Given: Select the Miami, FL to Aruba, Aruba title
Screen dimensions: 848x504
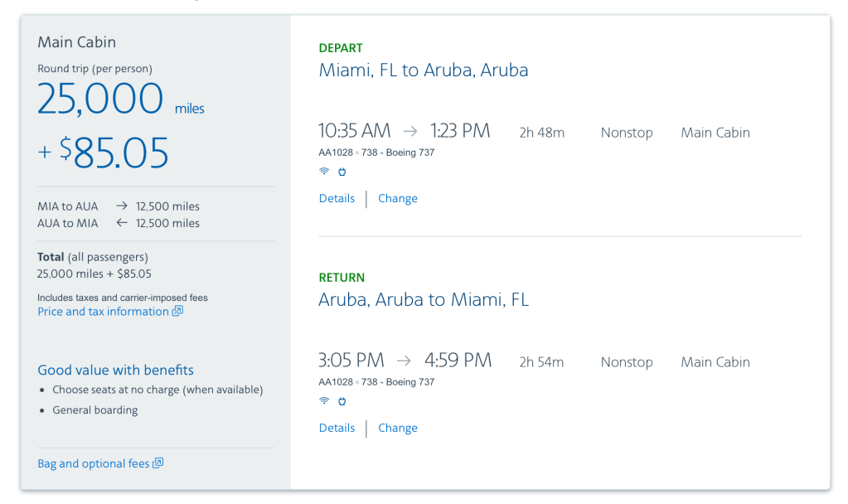Looking at the screenshot, I should coord(423,70).
